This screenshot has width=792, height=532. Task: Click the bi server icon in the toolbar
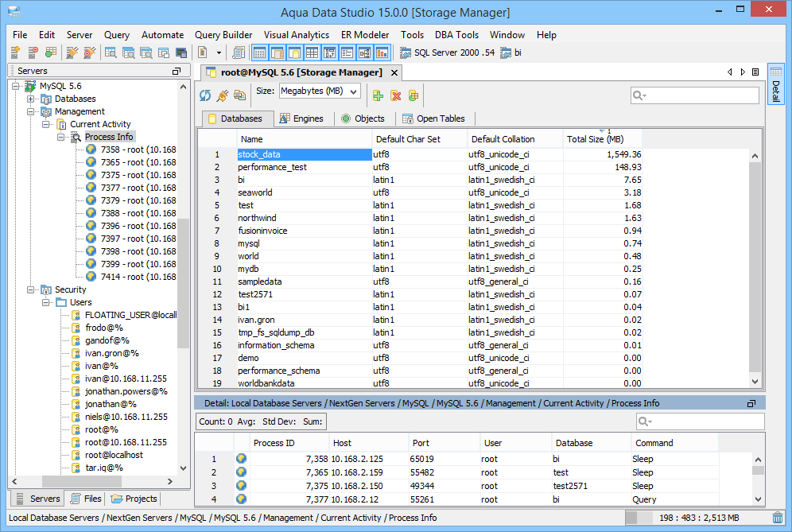pyautogui.click(x=506, y=52)
